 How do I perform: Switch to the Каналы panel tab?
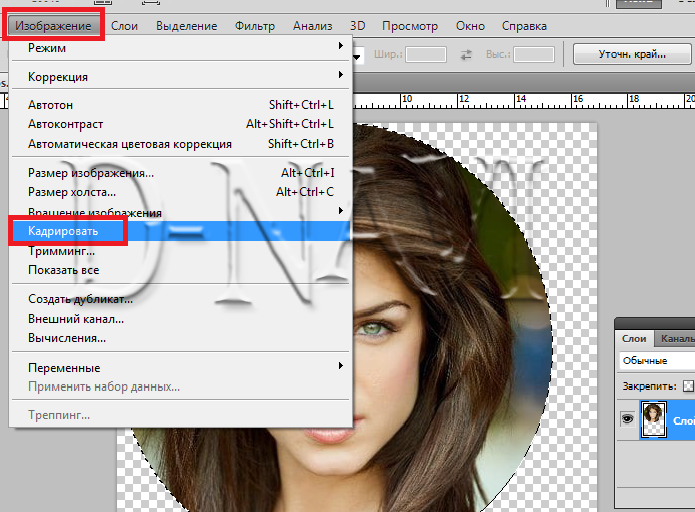pyautogui.click(x=676, y=339)
